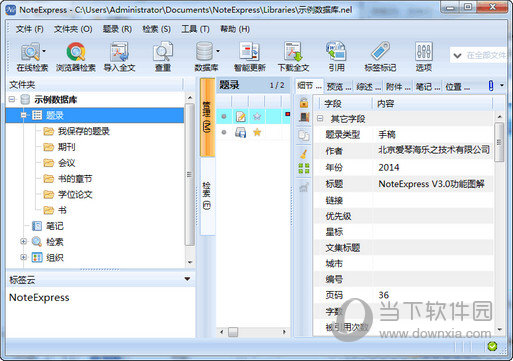This screenshot has width=513, height=361.
Task: Expand the 组织 tree node
Action: 23,257
